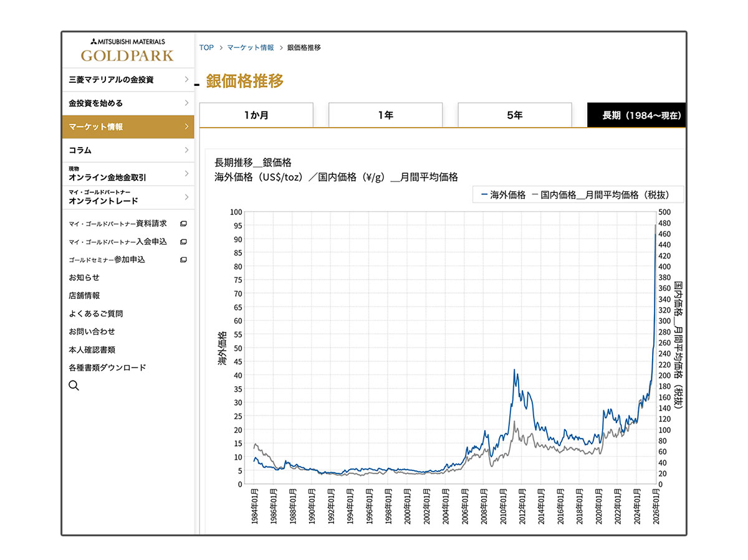Open 資料請求 via its external-link icon
The width and height of the screenshot is (748, 560).
pos(183,223)
